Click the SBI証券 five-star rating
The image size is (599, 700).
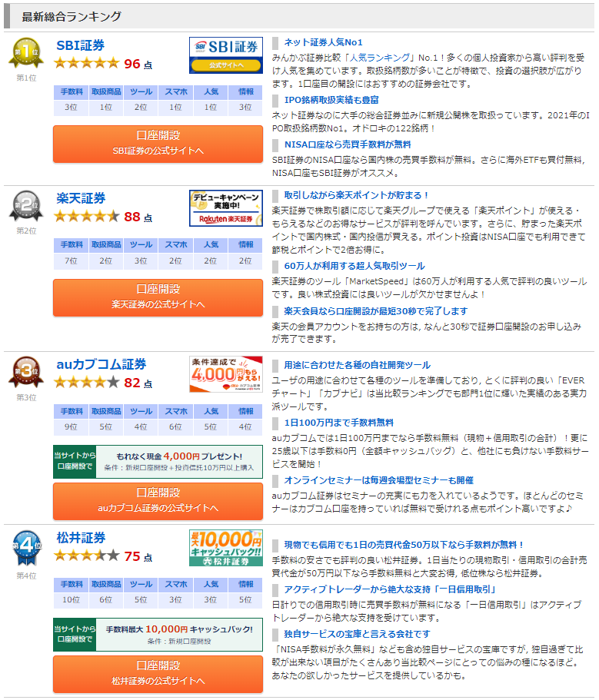point(87,64)
